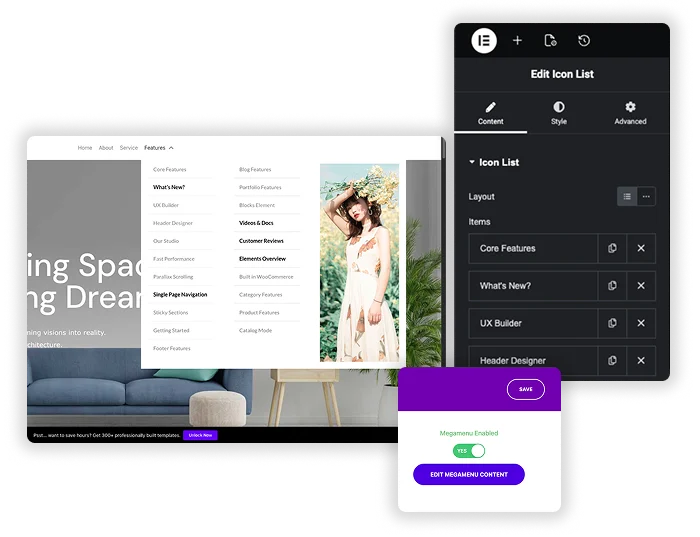Click Category Features megamenu link

(261, 295)
